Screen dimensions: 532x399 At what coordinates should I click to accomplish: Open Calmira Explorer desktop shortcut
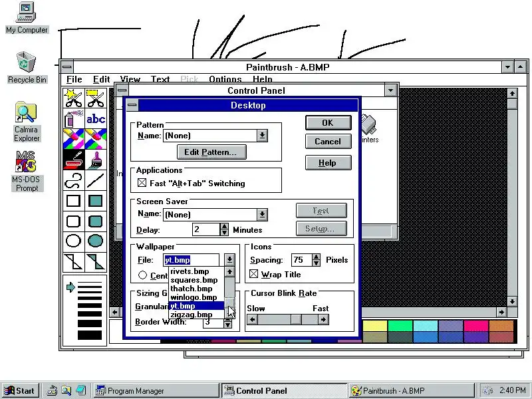[x=27, y=122]
